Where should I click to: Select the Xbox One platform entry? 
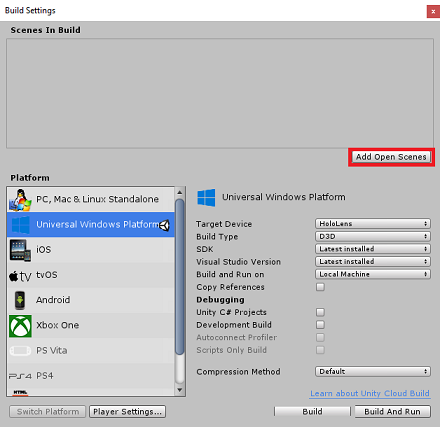click(x=91, y=326)
